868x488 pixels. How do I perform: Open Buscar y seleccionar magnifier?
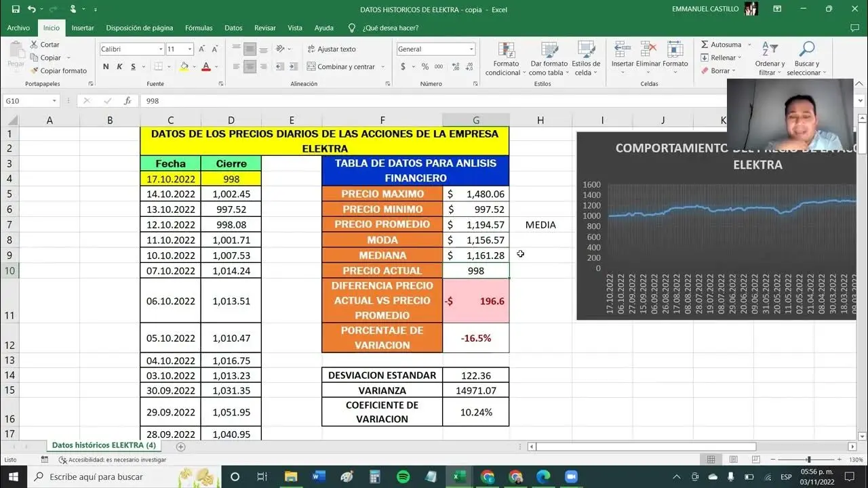pyautogui.click(x=806, y=59)
